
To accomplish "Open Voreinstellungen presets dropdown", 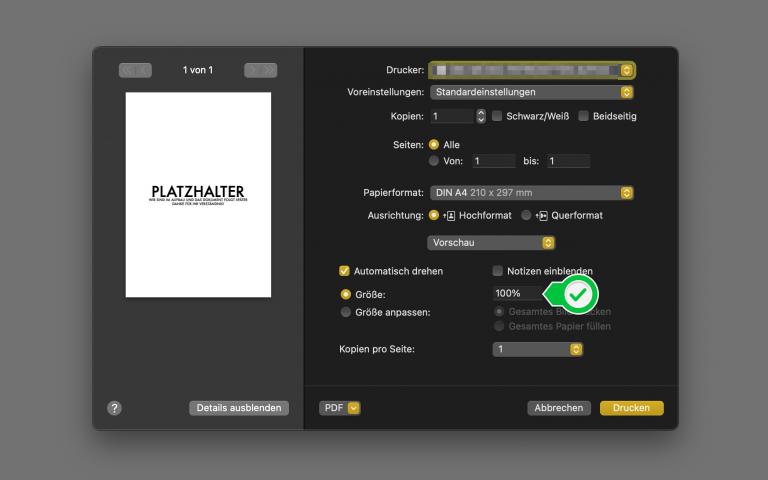I will (x=532, y=92).
